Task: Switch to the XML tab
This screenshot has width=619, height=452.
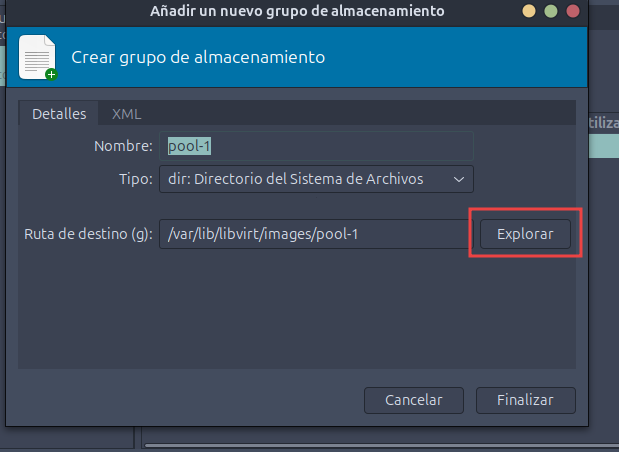Action: click(126, 114)
